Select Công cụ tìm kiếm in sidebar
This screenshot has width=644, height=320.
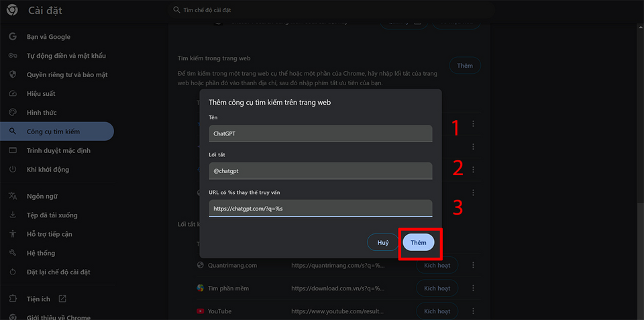57,131
